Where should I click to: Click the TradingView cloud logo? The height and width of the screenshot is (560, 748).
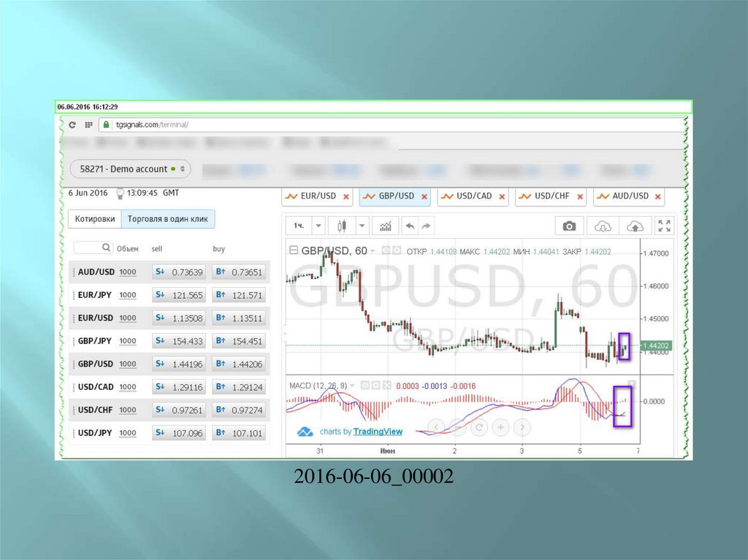[305, 432]
